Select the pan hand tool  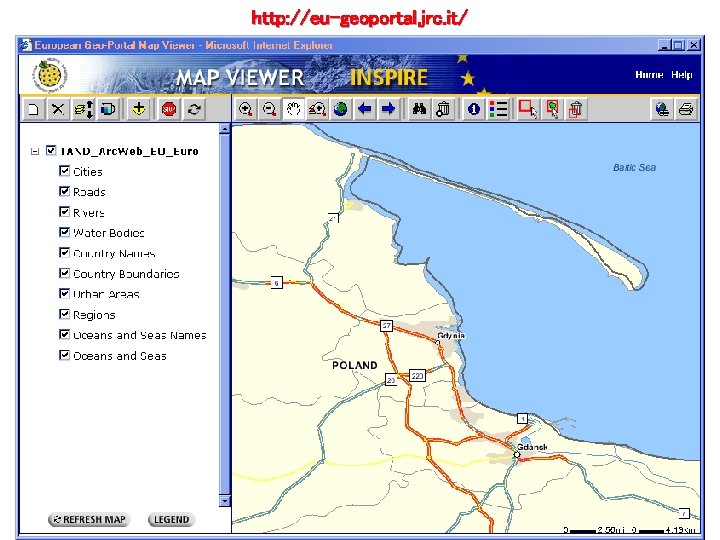(293, 109)
